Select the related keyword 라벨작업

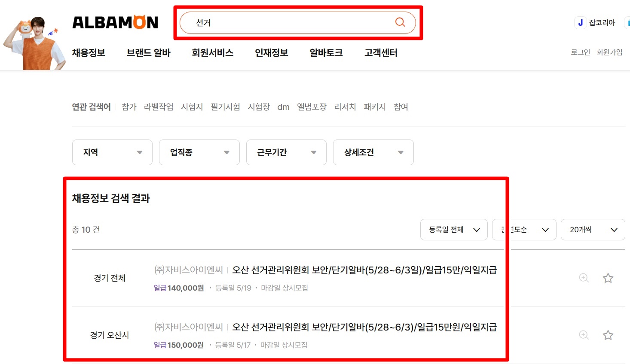(159, 107)
